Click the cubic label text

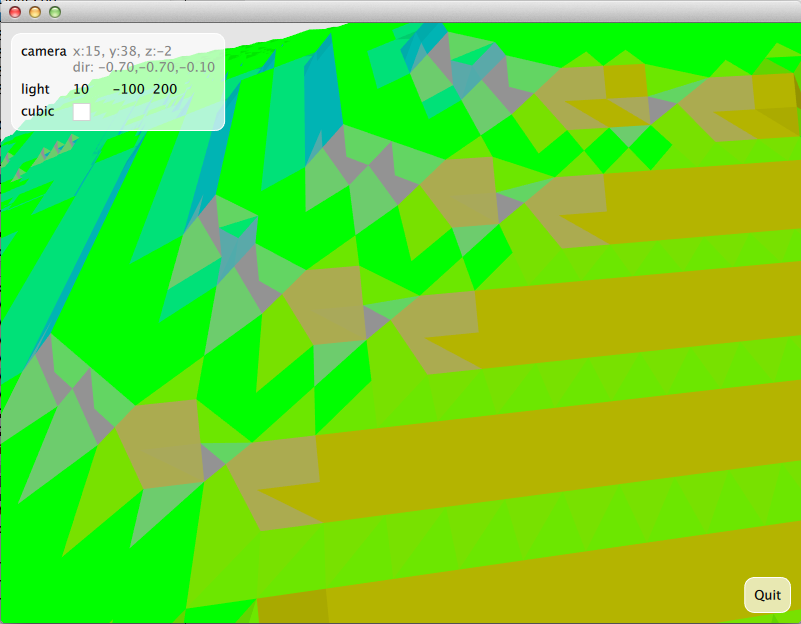[x=38, y=112]
